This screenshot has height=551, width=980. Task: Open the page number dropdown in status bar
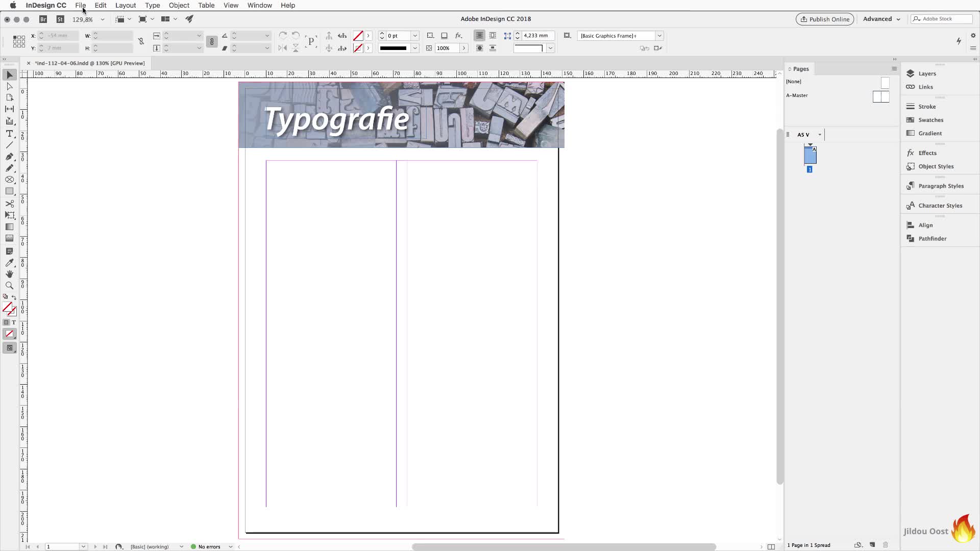click(x=83, y=546)
